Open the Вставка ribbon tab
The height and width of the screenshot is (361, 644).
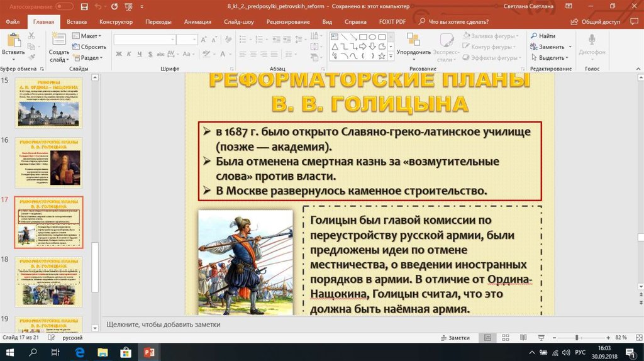point(76,21)
